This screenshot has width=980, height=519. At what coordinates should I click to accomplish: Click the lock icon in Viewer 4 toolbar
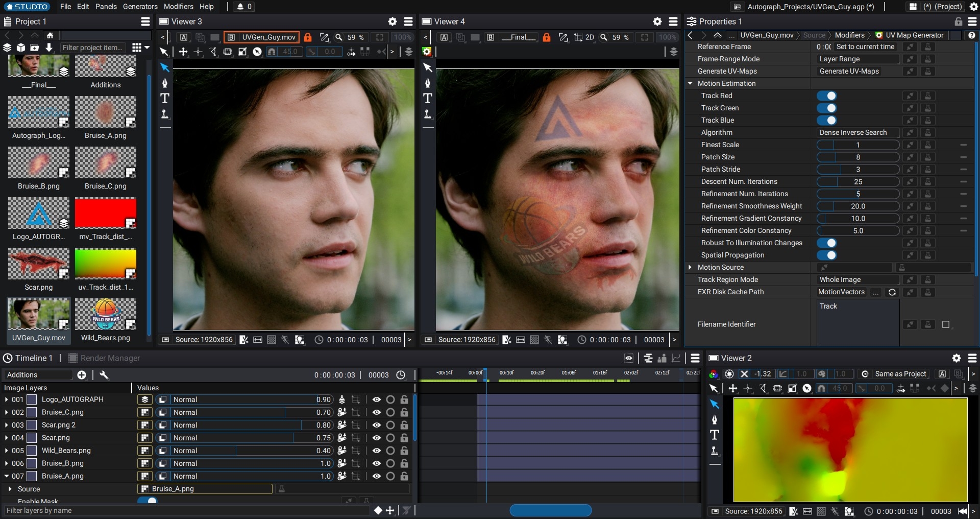tap(546, 37)
